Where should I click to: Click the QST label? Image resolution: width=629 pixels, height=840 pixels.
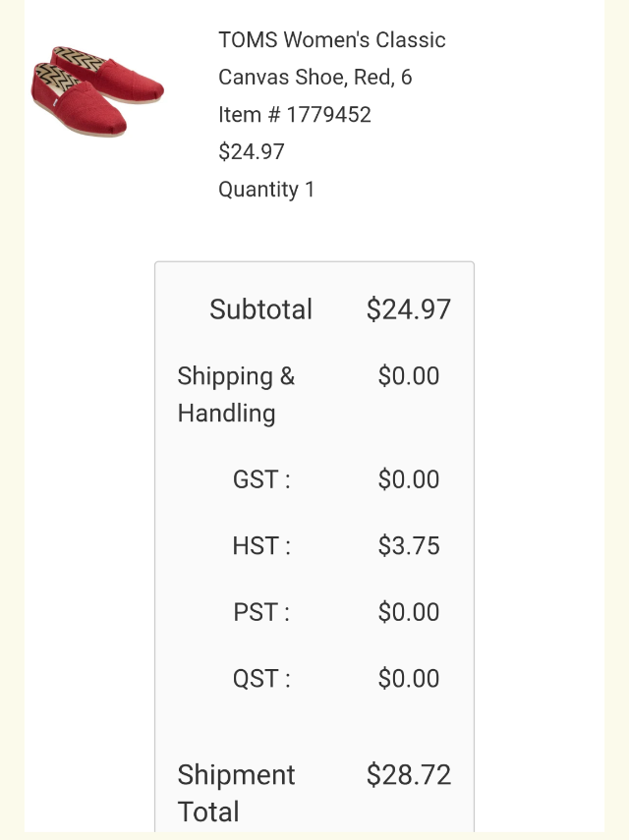click(x=261, y=679)
